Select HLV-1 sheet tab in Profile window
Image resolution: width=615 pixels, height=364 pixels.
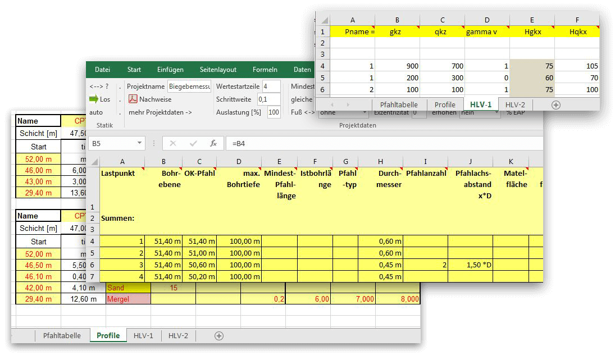143,336
